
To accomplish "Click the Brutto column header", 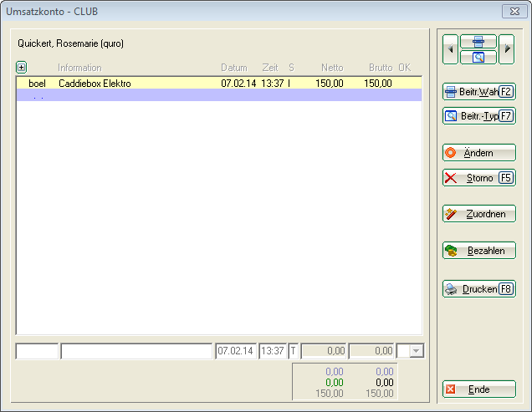I will [x=381, y=68].
